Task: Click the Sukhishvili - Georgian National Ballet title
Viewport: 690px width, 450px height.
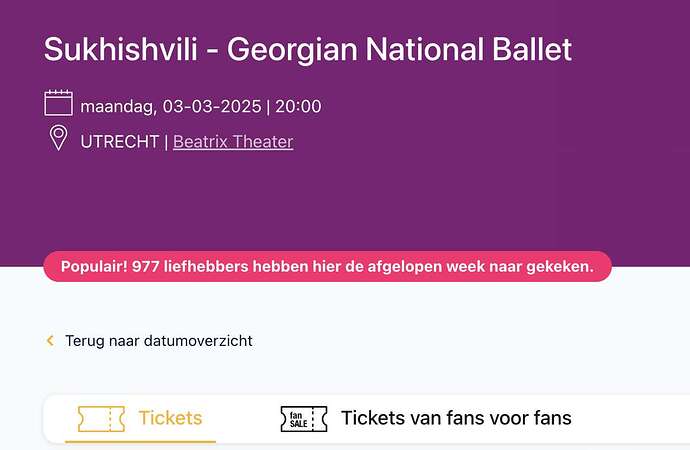Action: click(308, 49)
